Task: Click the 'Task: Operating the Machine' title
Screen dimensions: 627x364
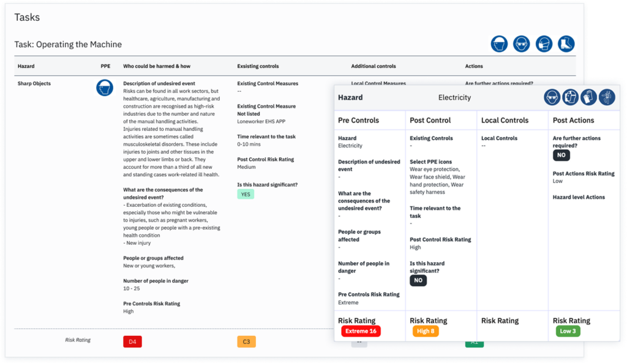Action: point(68,45)
